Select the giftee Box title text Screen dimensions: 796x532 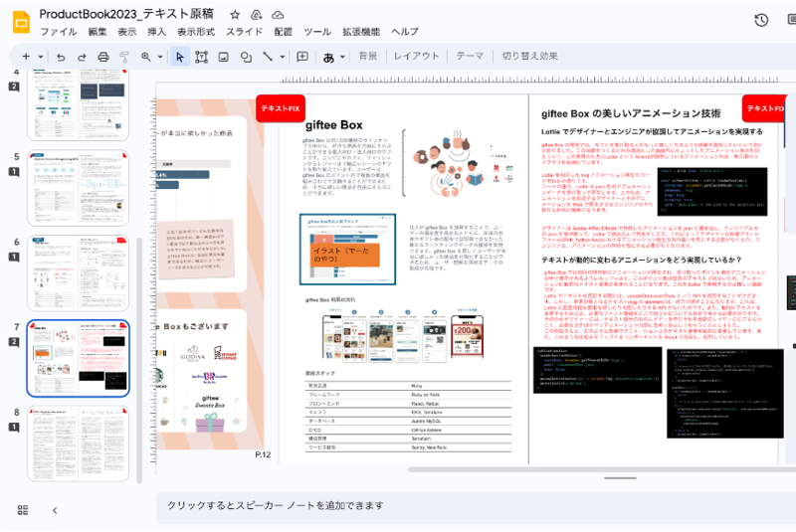(x=333, y=125)
